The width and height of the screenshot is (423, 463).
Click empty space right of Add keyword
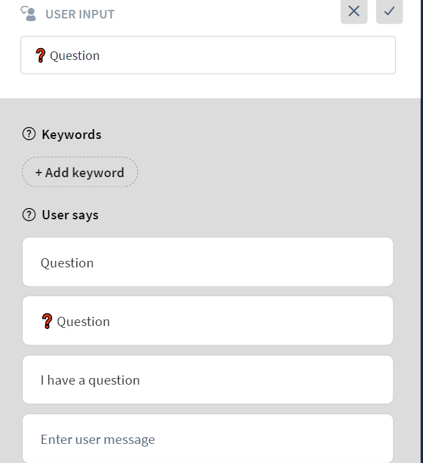265,172
